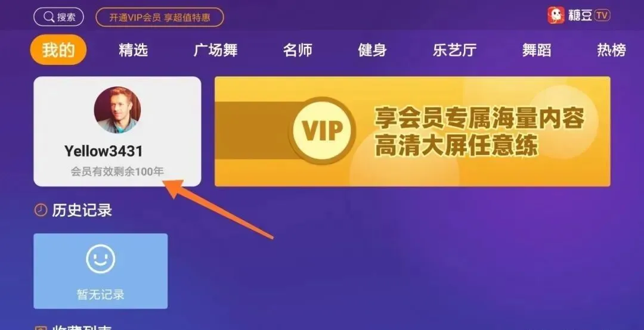Click the 搜索 search button
This screenshot has width=644, height=330.
(x=58, y=17)
